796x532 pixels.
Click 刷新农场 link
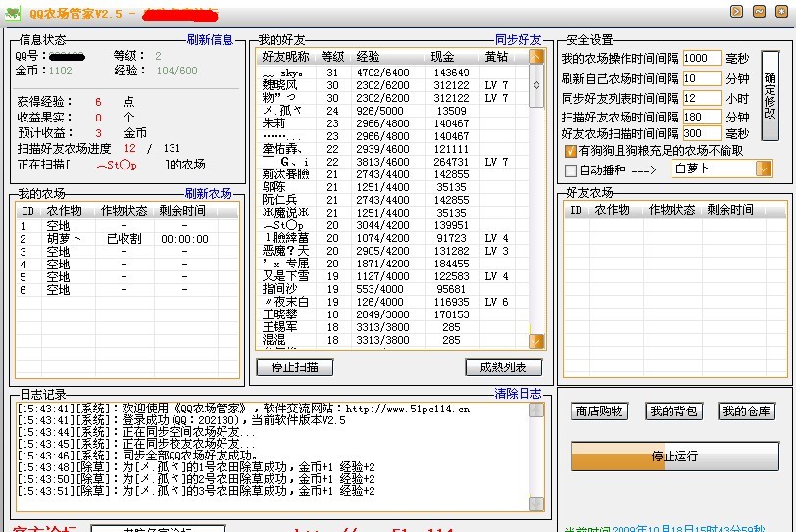click(208, 193)
